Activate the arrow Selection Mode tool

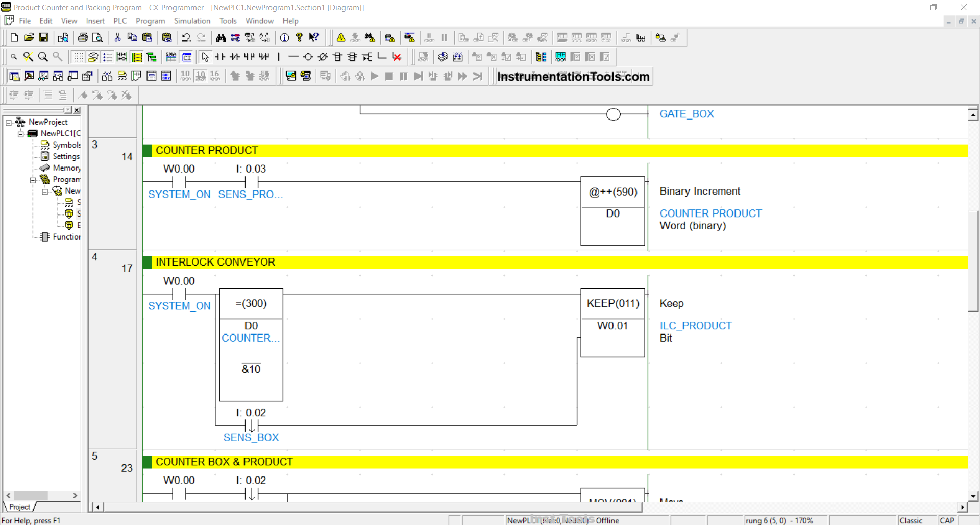pyautogui.click(x=205, y=57)
